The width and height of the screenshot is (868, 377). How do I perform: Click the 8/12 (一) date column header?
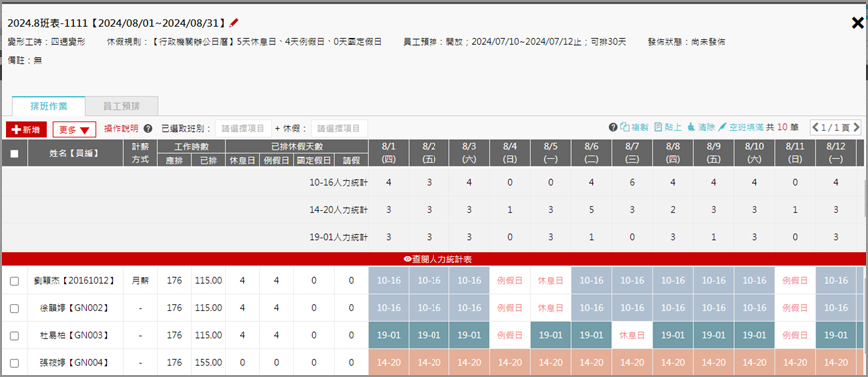click(835, 153)
